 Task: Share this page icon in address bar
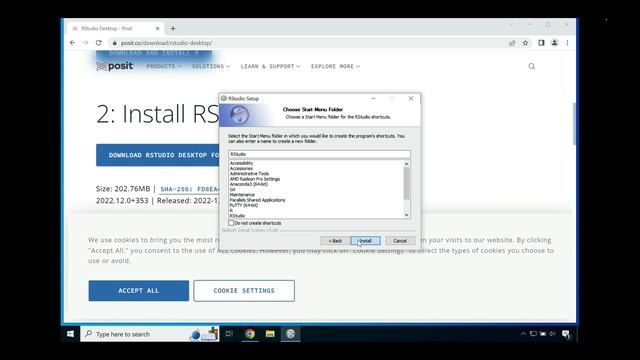pos(512,43)
